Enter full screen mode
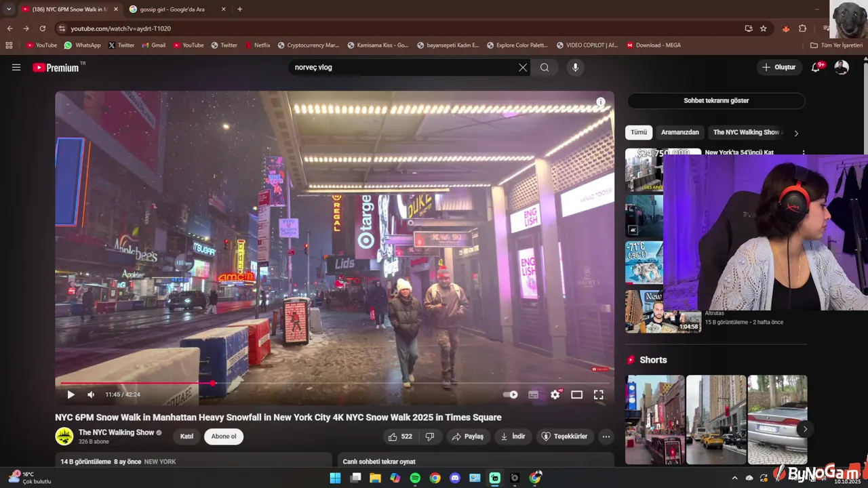Image resolution: width=868 pixels, height=488 pixels. coord(599,394)
